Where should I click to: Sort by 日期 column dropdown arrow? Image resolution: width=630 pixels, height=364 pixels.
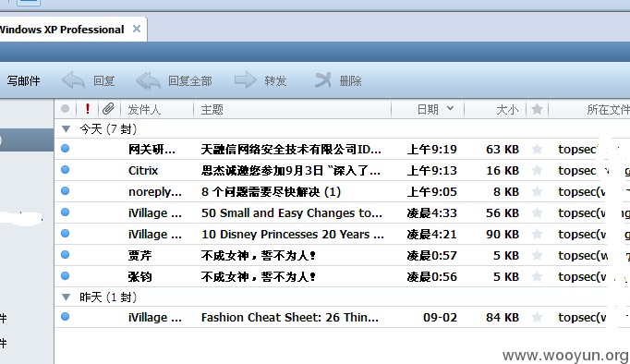coord(451,108)
